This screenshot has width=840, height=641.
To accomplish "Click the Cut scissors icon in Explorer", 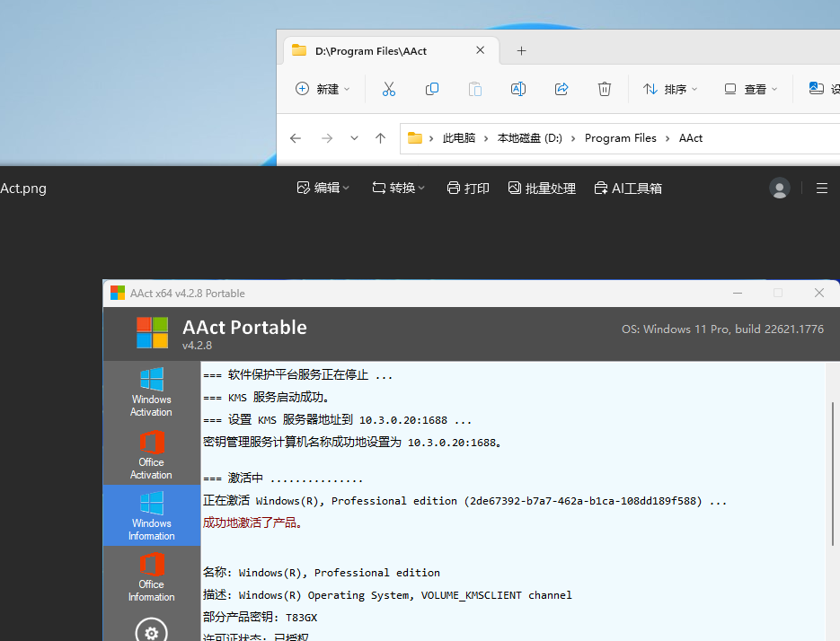I will click(x=389, y=89).
